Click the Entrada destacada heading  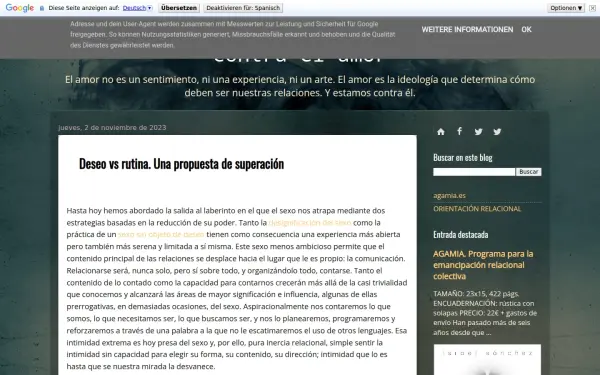pos(460,234)
